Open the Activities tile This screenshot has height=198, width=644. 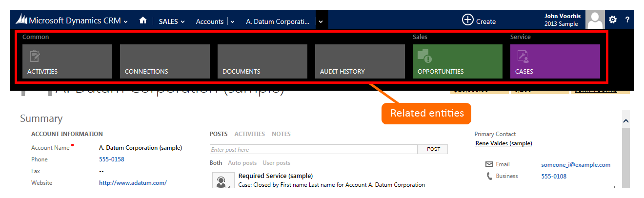tap(67, 61)
